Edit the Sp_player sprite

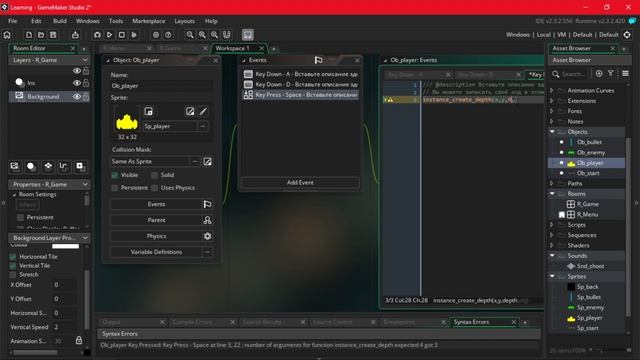pyautogui.click(x=190, y=111)
